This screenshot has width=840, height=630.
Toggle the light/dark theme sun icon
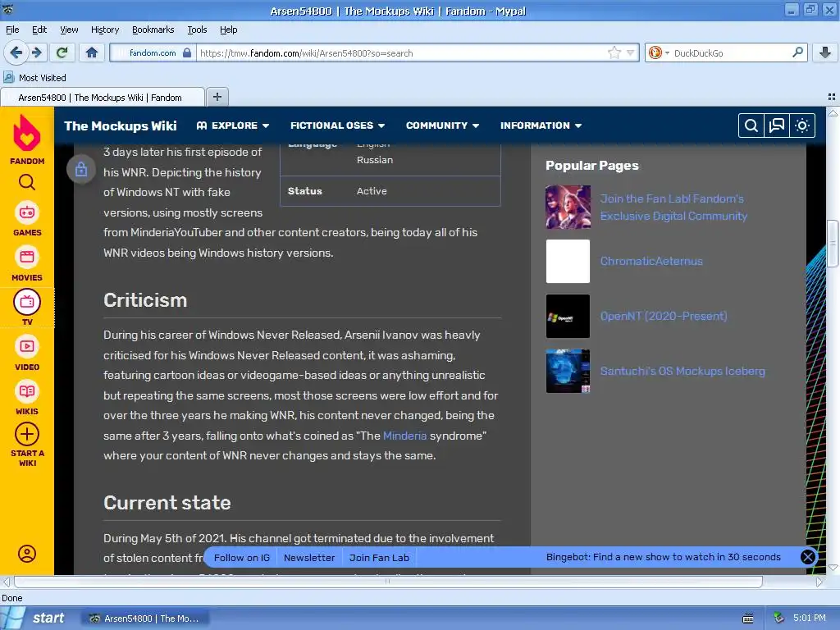tap(802, 126)
